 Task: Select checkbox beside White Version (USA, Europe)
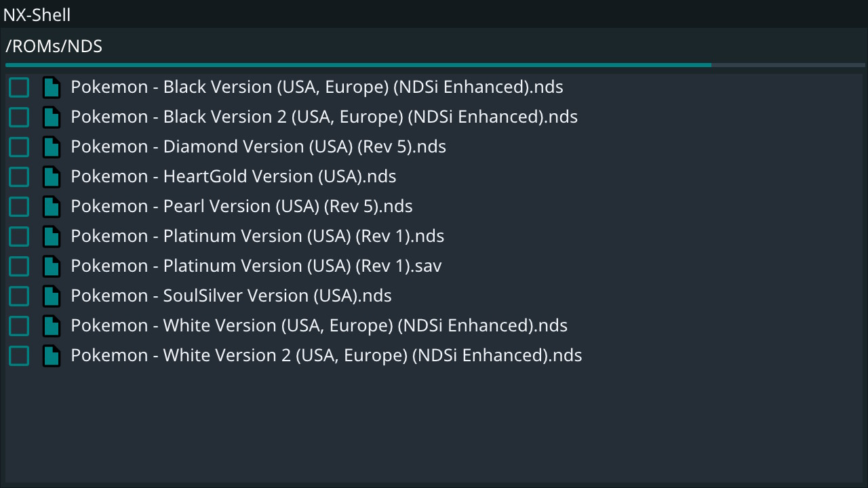tap(19, 326)
